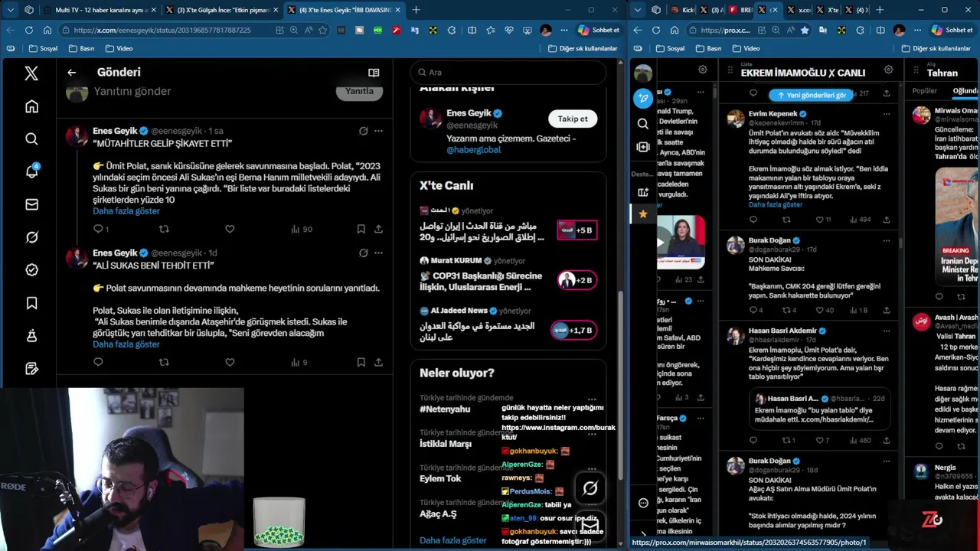The width and height of the screenshot is (980, 551).
Task: Click the Ara search field on X
Action: 508,72
